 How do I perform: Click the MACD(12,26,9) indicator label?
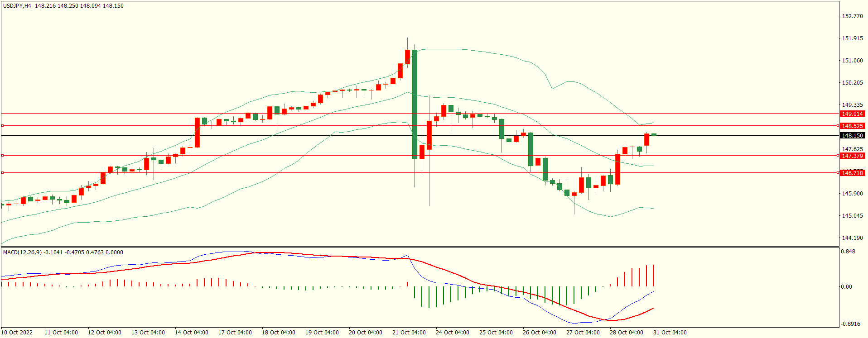[x=23, y=252]
